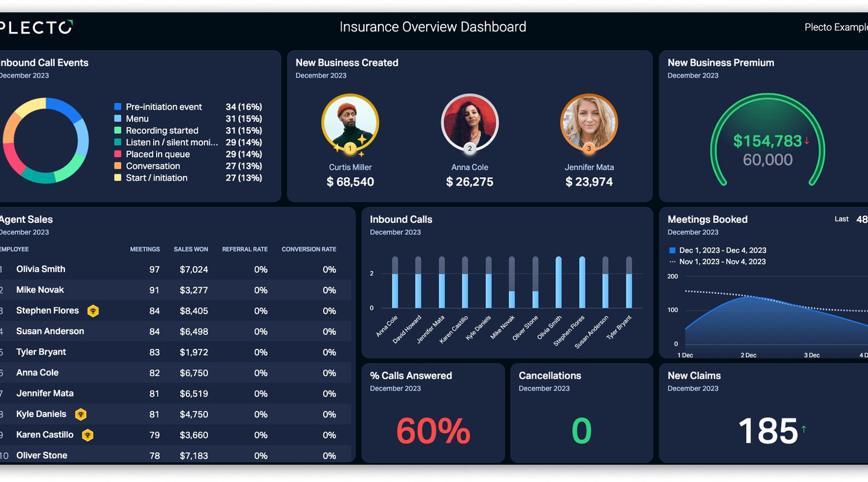Click the green up arrow beside 185
The image size is (868, 482).
(x=804, y=429)
